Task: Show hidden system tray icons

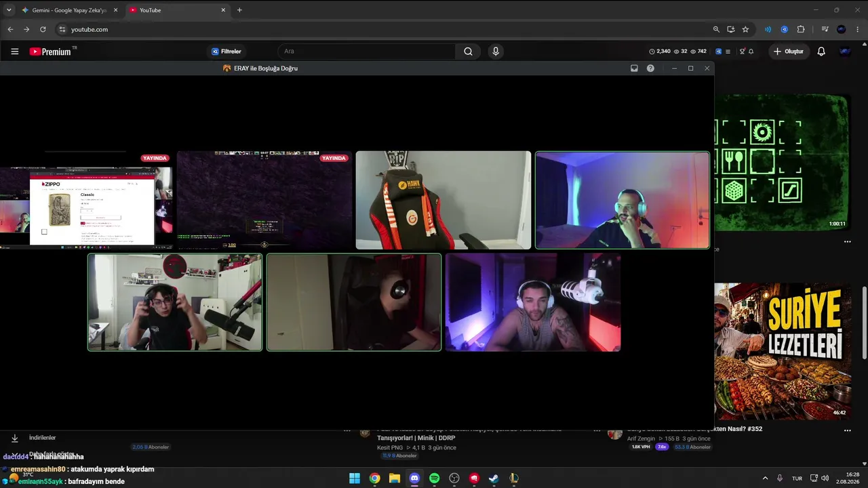Action: coord(766,478)
